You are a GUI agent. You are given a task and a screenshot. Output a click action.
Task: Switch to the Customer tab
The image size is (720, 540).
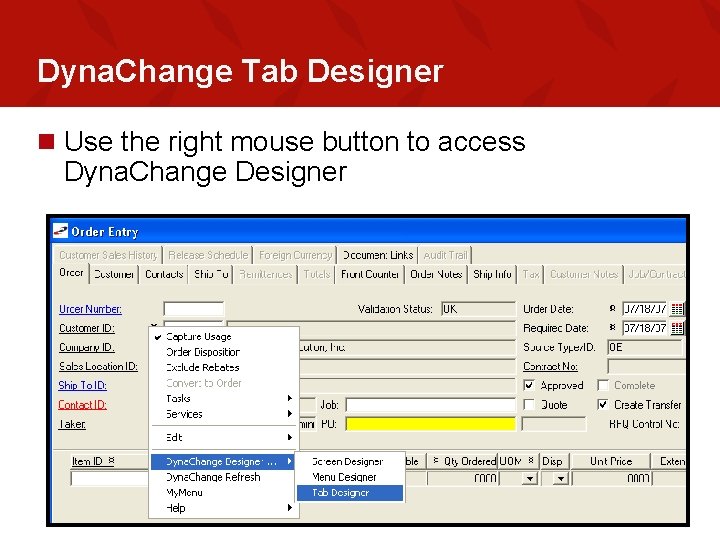114,274
